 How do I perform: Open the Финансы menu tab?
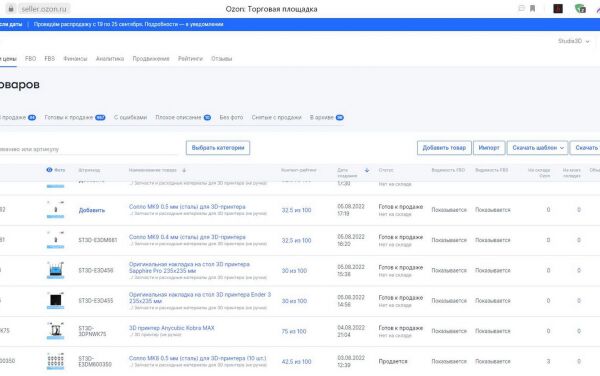tap(75, 59)
